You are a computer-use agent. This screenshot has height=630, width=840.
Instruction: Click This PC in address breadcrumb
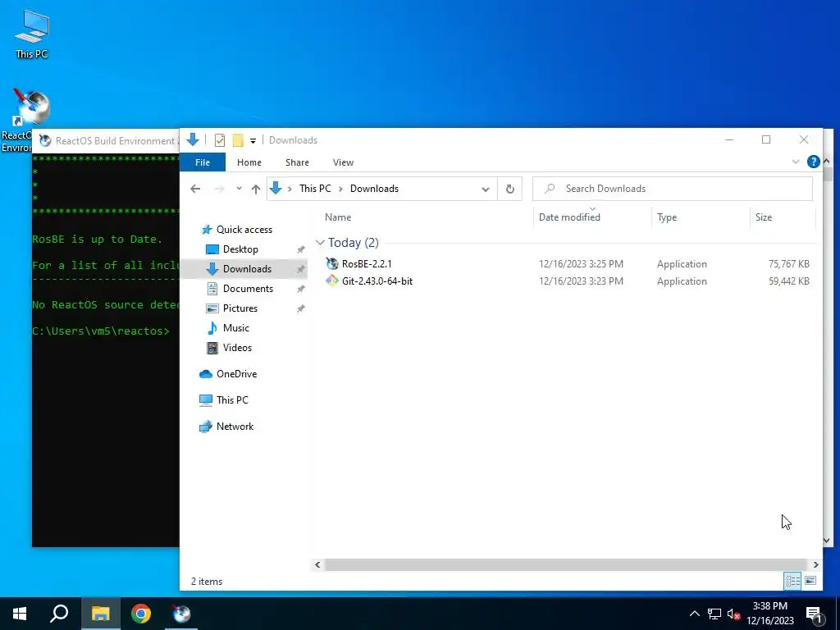coord(315,189)
